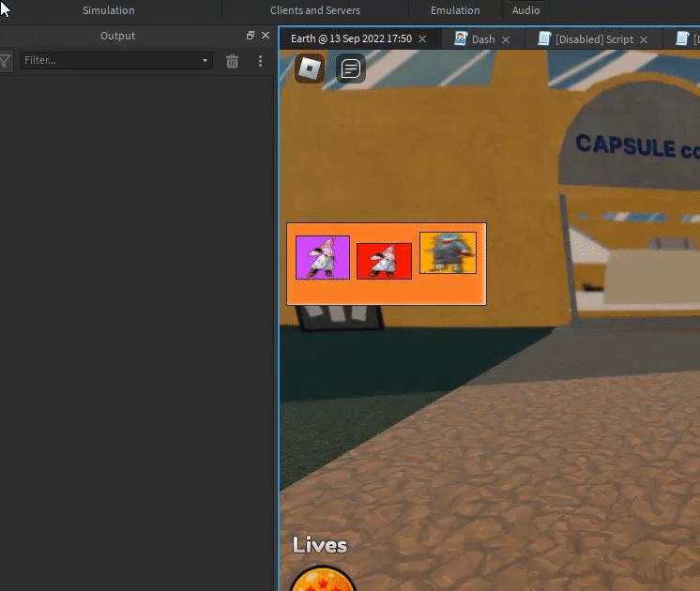Open the Roblox menu icon
This screenshot has height=591, width=700.
click(x=310, y=68)
